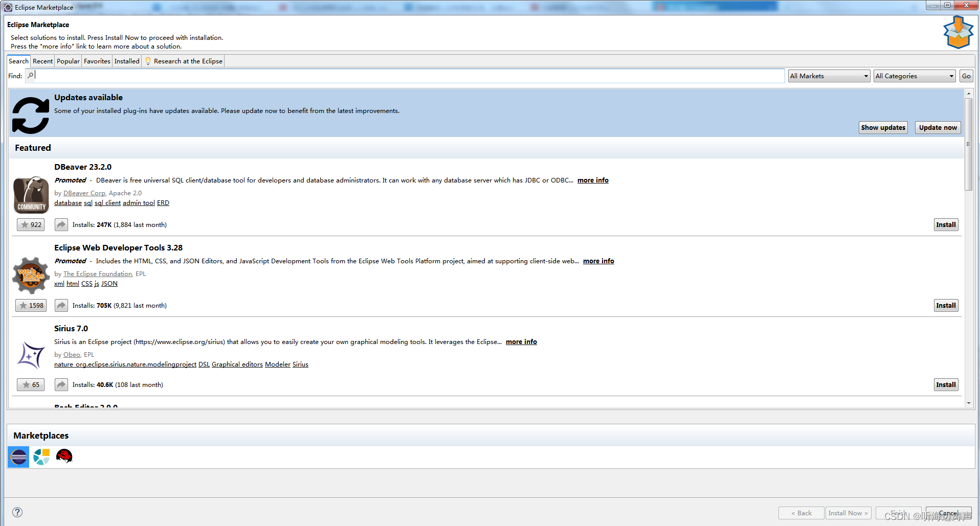This screenshot has width=980, height=526.
Task: Switch to the Recent tab
Action: (x=42, y=61)
